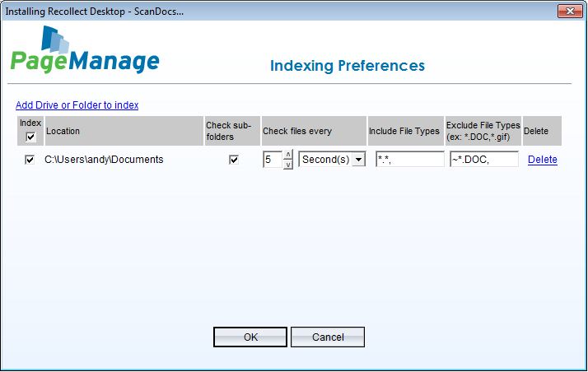
Task: Click the Include File Types column header
Action: click(x=404, y=131)
